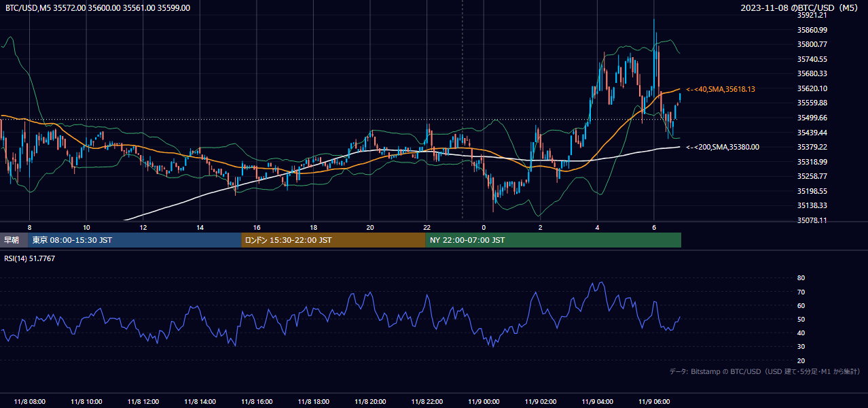Click hour tick 0 under price chart
868x408 pixels.
(484, 227)
